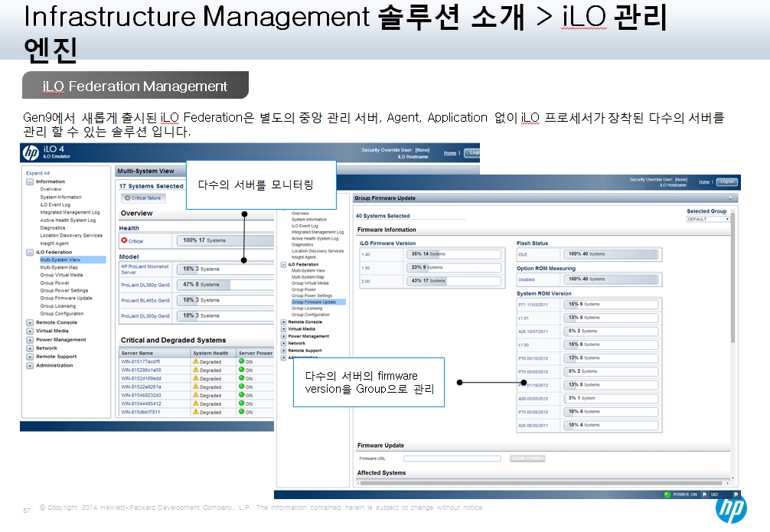Click the 100% 17 Systems health bar

click(225, 240)
